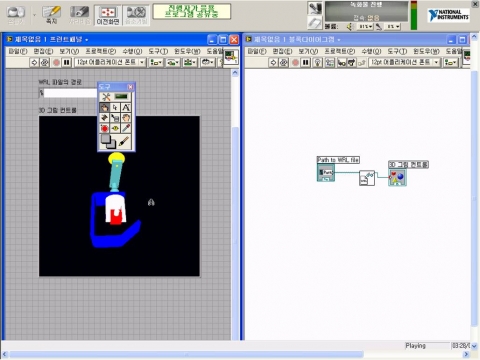
Task: Open the Tools menu in block diagram window
Action: click(397, 51)
